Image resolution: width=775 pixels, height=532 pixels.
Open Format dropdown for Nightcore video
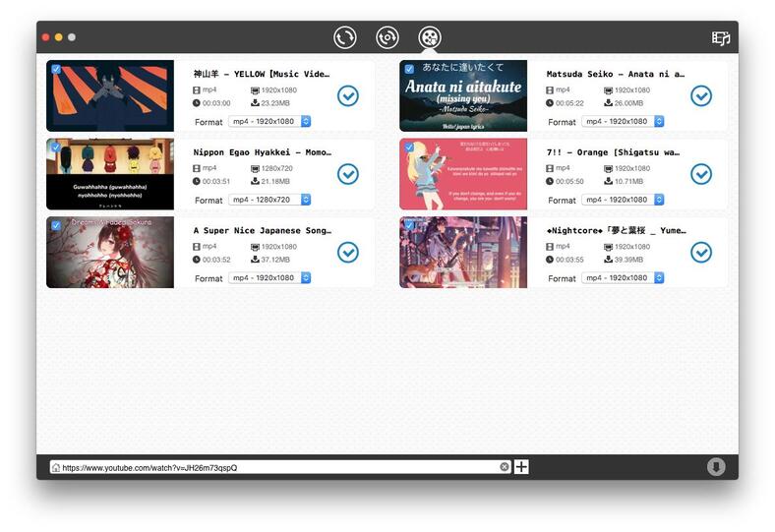[x=623, y=277]
